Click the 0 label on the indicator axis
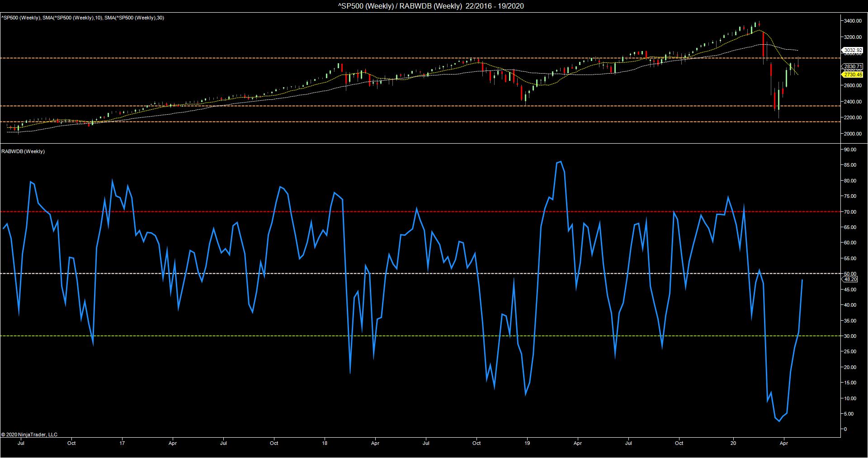The width and height of the screenshot is (868, 458). pos(845,429)
